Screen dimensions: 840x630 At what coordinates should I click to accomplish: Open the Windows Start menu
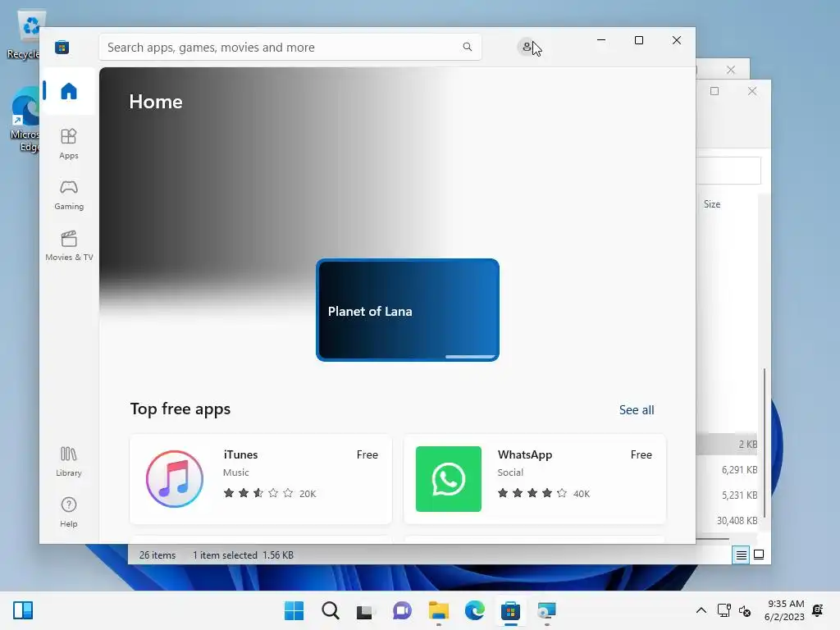click(294, 610)
